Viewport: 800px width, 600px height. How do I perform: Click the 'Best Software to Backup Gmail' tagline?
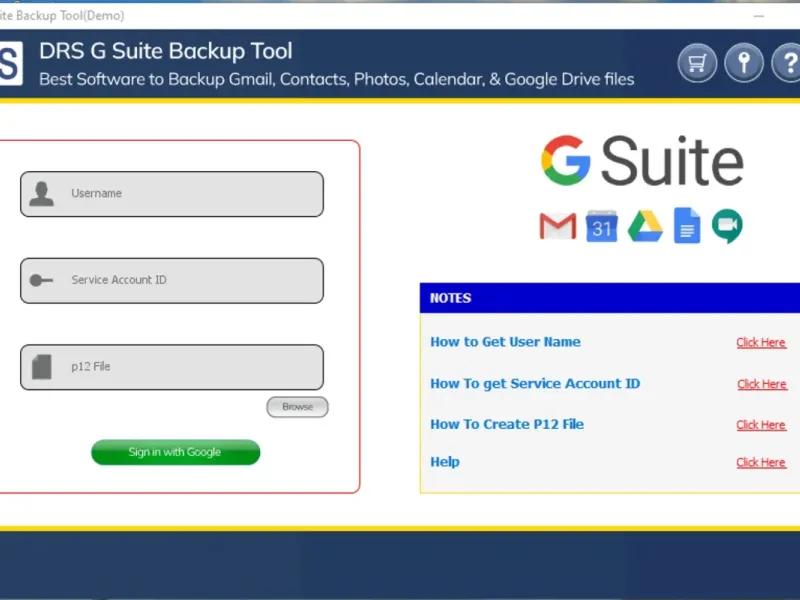click(337, 80)
